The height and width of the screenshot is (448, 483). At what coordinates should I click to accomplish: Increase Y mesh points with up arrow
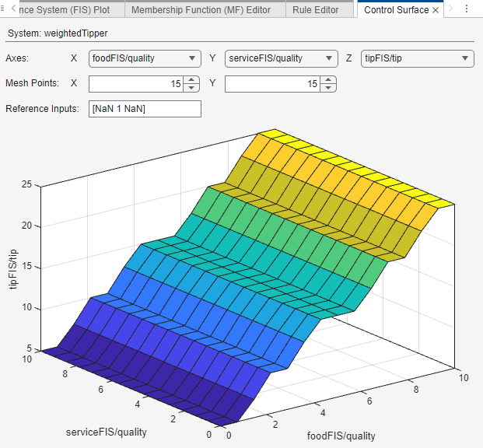click(x=328, y=80)
